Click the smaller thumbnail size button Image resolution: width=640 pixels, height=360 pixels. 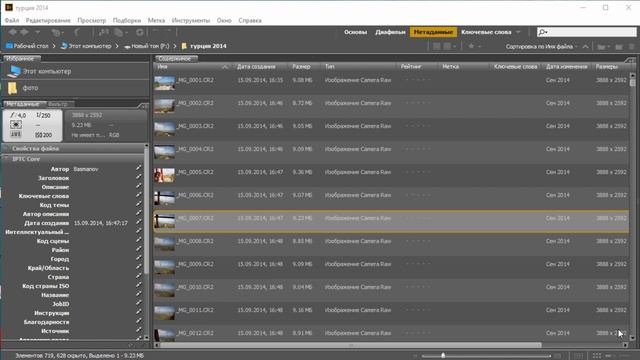pyautogui.click(x=416, y=356)
